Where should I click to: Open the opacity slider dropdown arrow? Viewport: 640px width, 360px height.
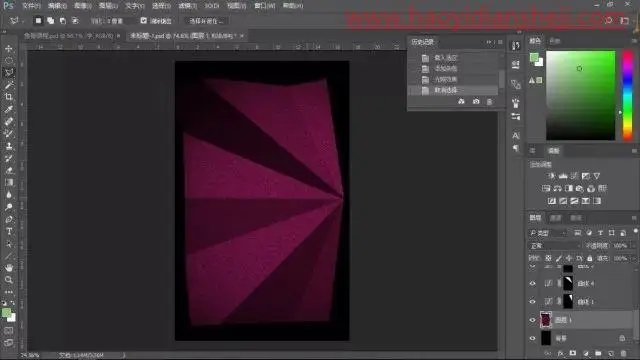pyautogui.click(x=633, y=246)
